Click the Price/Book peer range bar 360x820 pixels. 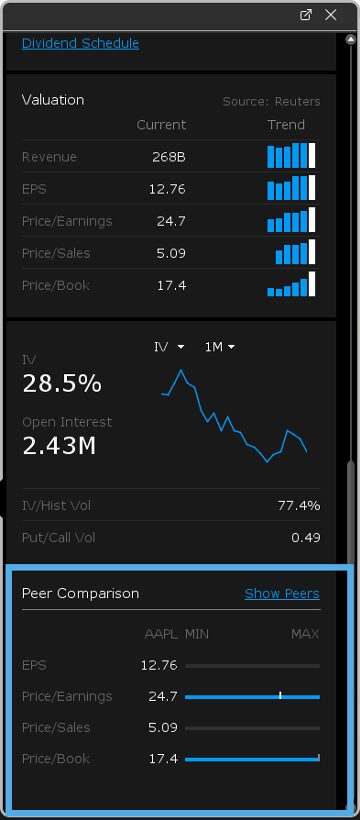click(252, 759)
